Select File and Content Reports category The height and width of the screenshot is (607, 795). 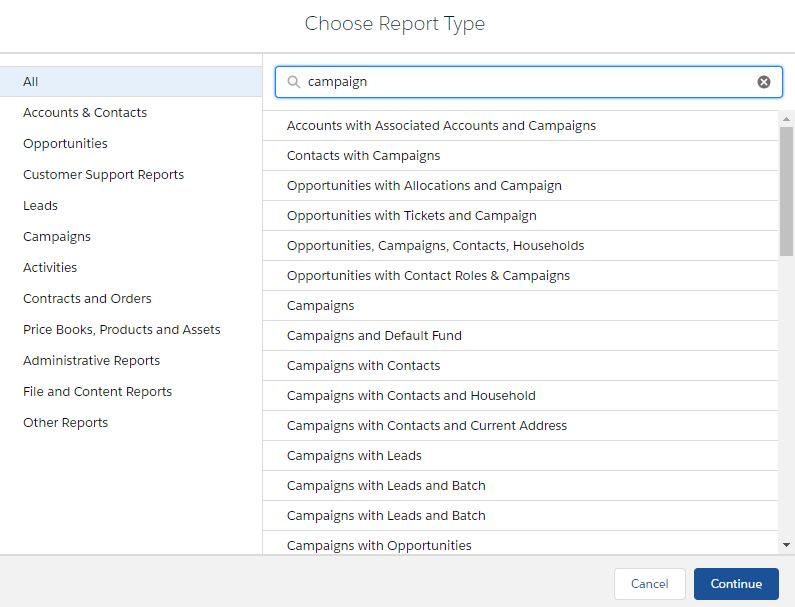pos(97,392)
